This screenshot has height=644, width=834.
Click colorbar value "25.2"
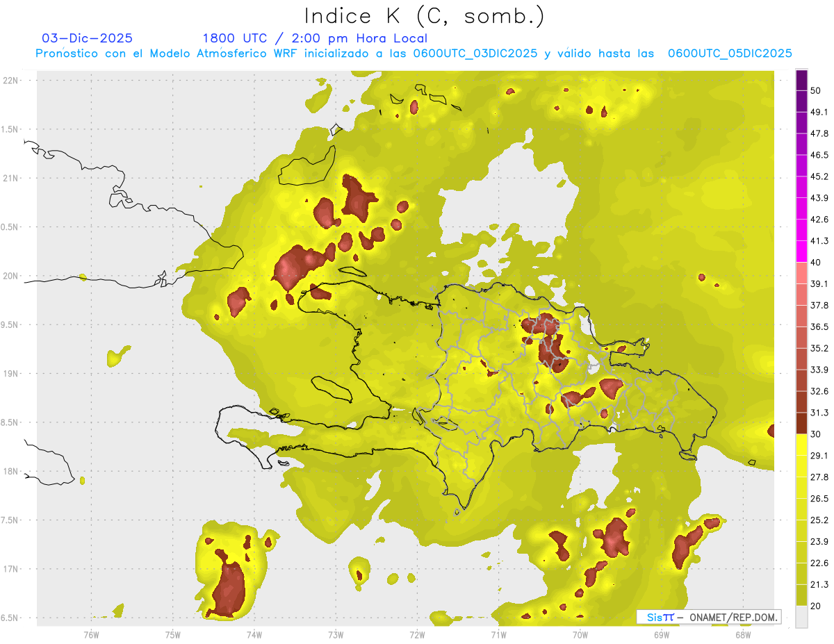point(819,520)
